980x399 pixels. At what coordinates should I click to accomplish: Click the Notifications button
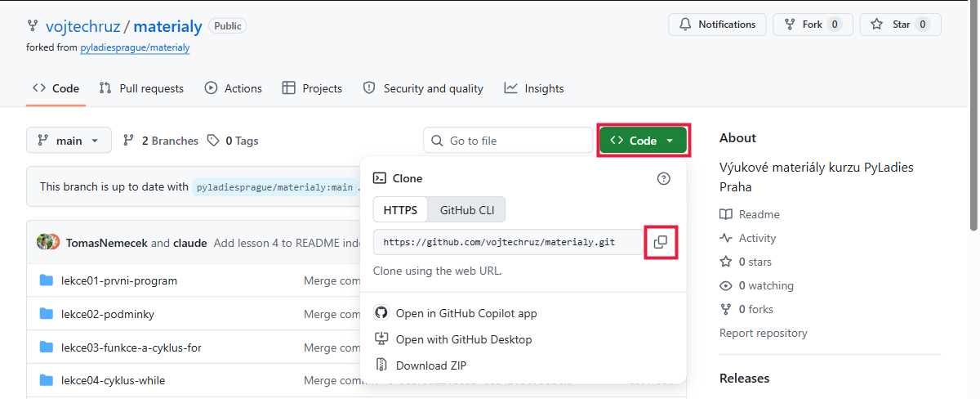point(718,25)
